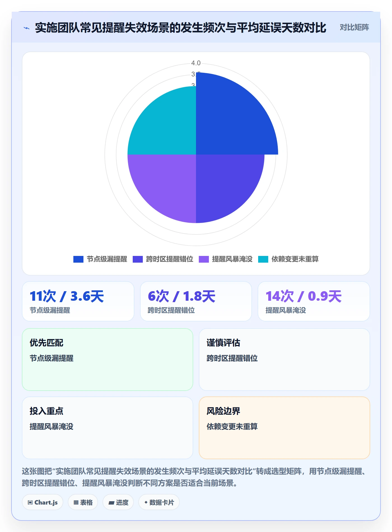Click the 进度 tag chip
The width and height of the screenshot is (392, 532).
click(x=118, y=502)
